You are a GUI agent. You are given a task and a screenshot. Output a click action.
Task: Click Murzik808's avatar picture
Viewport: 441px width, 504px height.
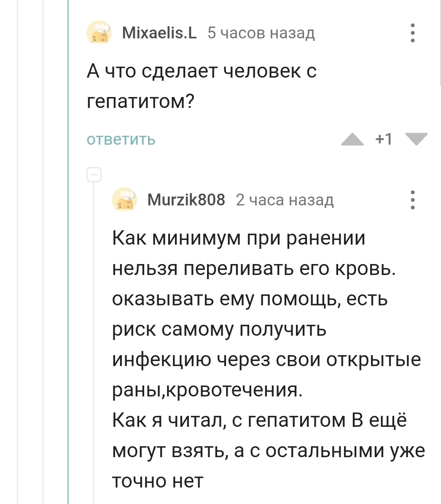pyautogui.click(x=124, y=199)
